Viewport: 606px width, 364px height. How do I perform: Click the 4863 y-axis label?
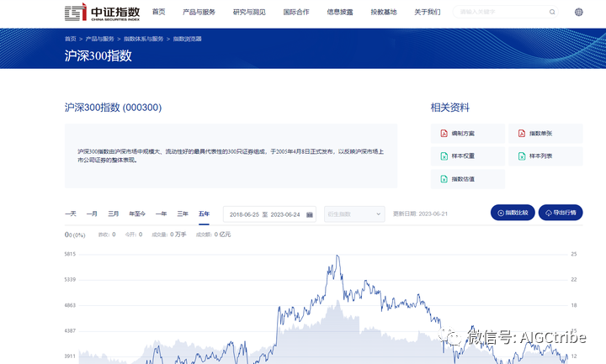[x=70, y=305]
